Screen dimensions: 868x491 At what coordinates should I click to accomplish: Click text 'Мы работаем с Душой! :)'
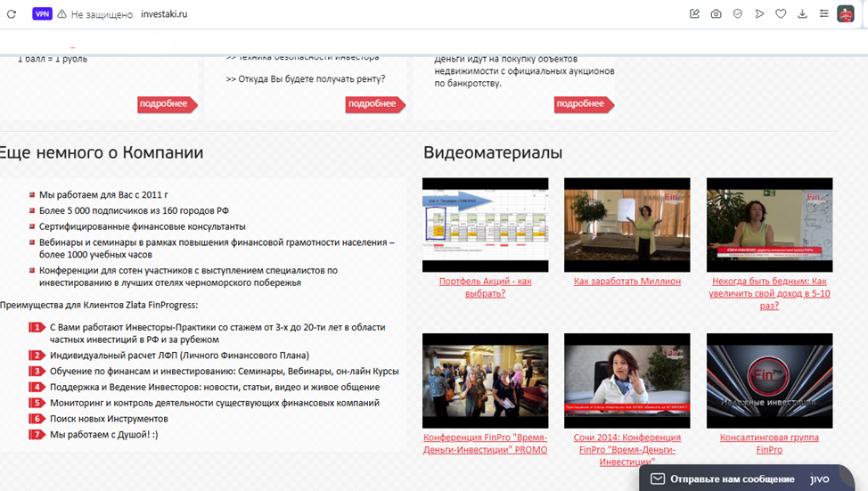(104, 435)
